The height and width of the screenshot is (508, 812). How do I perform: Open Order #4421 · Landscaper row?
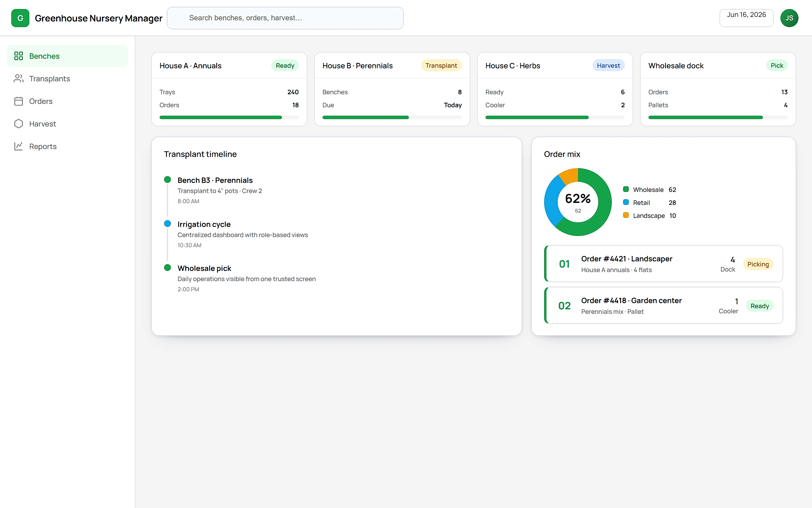(x=663, y=264)
